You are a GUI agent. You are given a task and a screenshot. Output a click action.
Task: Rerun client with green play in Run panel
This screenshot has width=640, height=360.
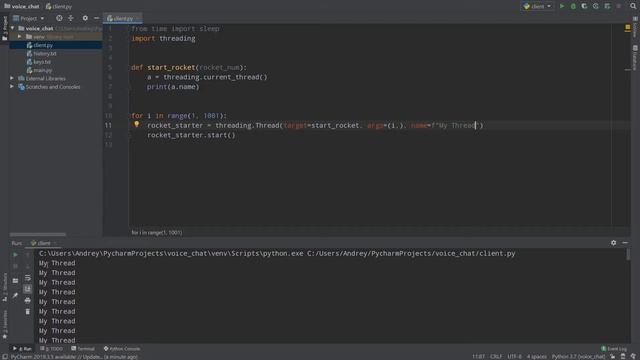[x=15, y=255]
